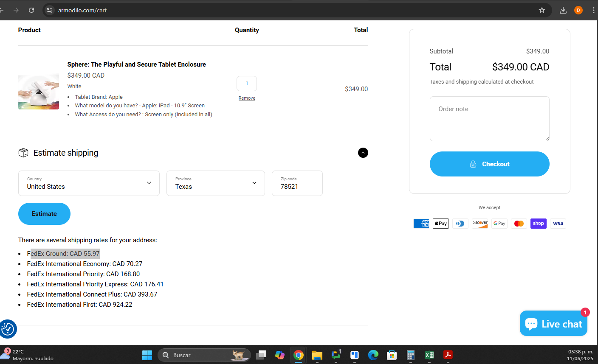Click FedEx International Connect Plus: CAD 393.67
This screenshot has height=364, width=598.
pyautogui.click(x=92, y=294)
